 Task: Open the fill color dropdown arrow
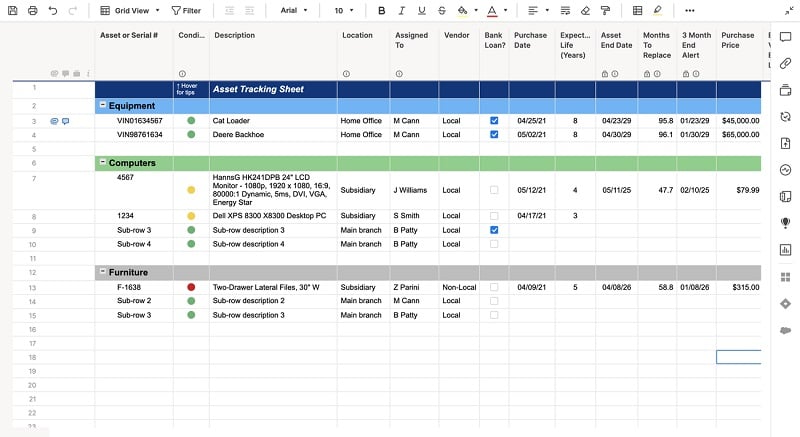point(476,10)
